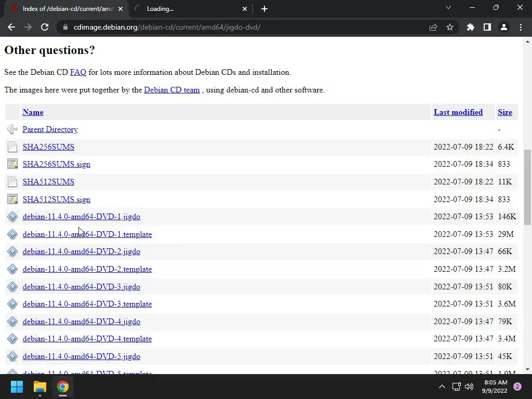
Task: Click the scrollbar up arrow
Action: pos(527,42)
